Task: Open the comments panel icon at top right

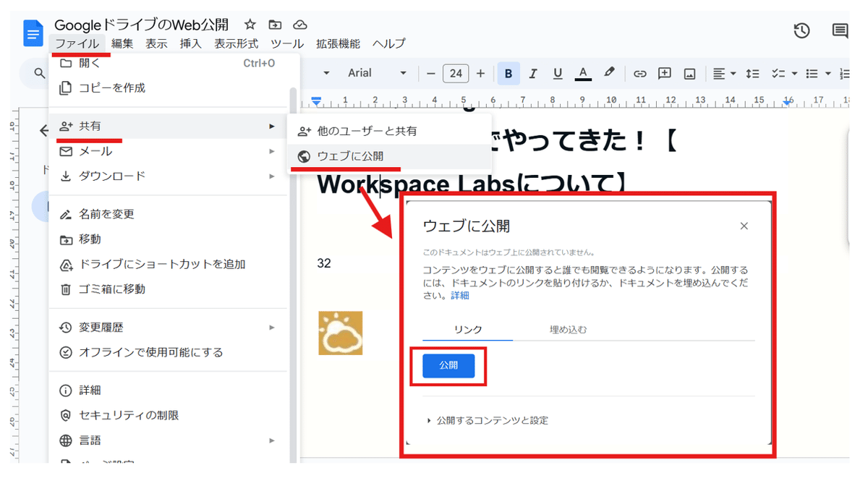Action: click(840, 30)
